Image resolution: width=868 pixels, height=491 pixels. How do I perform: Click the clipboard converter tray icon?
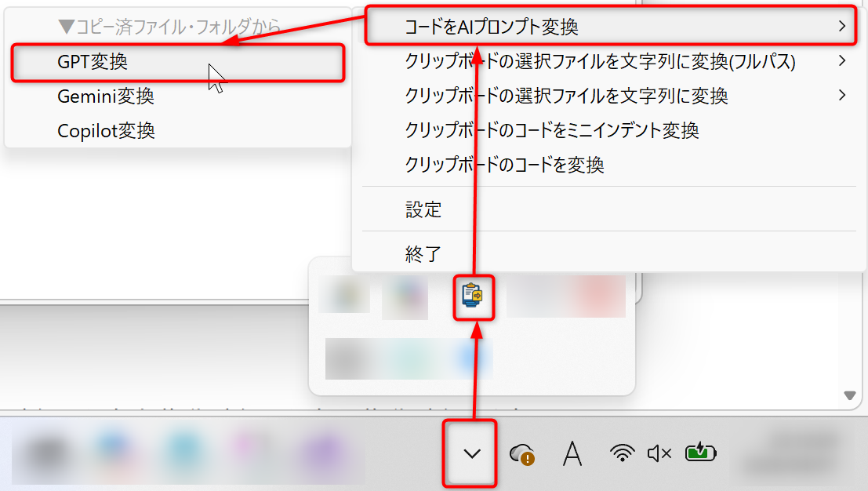tap(473, 296)
